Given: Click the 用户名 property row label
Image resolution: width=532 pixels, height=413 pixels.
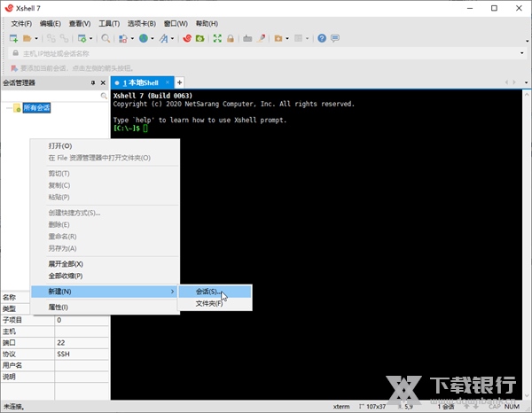Looking at the screenshot, I should pyautogui.click(x=12, y=365).
